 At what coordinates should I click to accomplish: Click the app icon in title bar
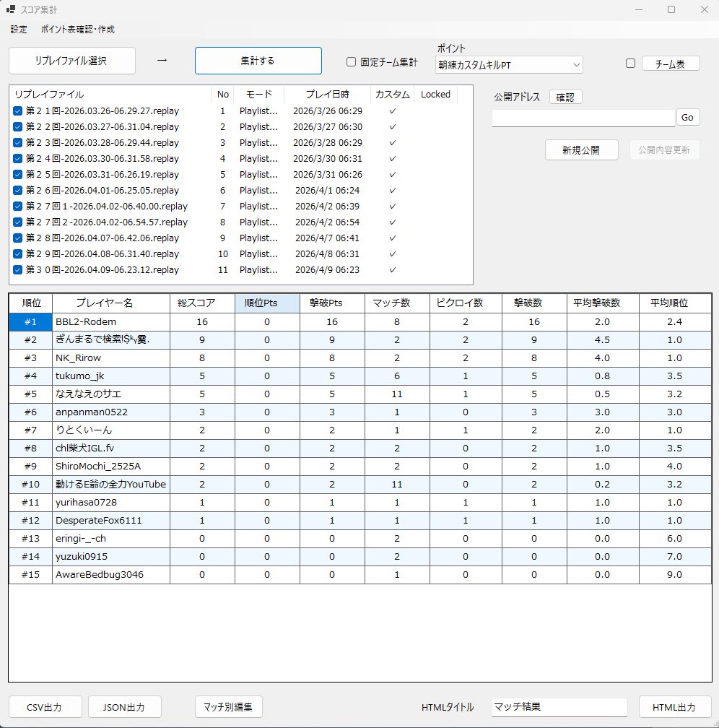point(11,9)
